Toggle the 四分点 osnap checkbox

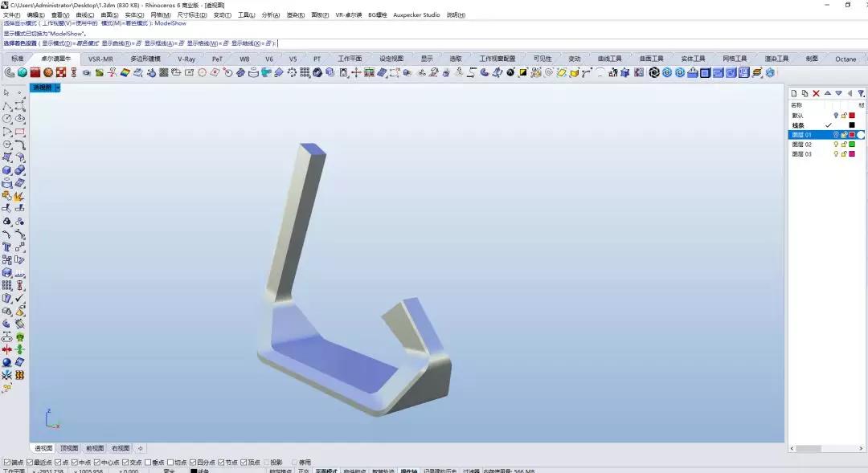[193, 463]
